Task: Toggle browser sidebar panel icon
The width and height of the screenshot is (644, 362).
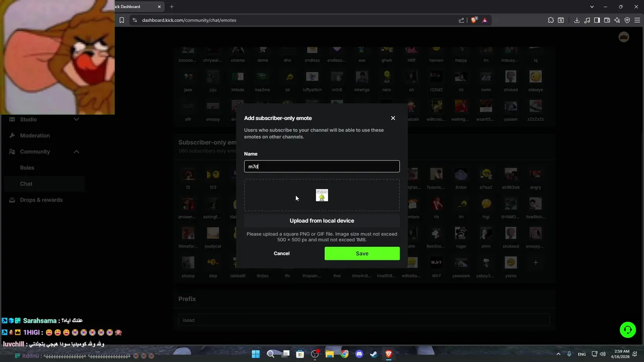Action: click(597, 20)
